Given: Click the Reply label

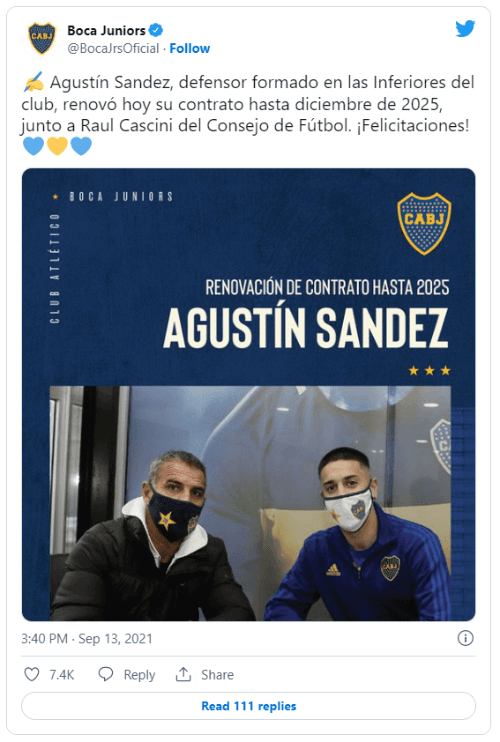Looking at the screenshot, I should (139, 674).
